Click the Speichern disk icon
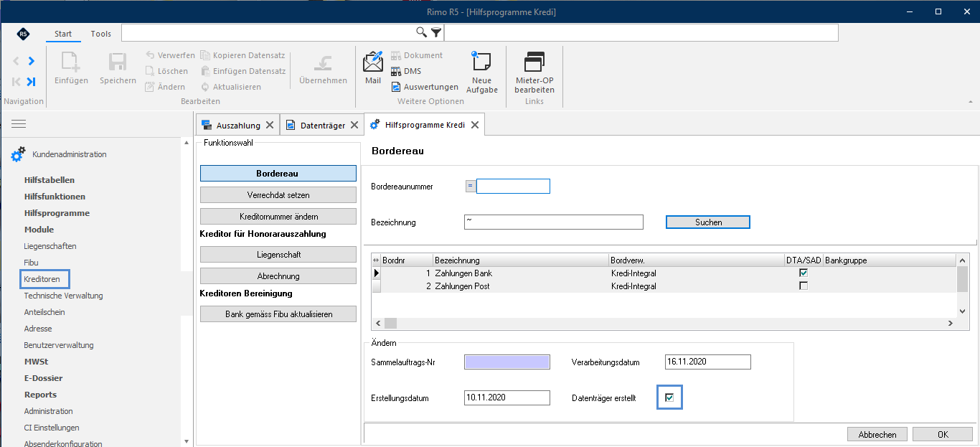 pos(118,62)
